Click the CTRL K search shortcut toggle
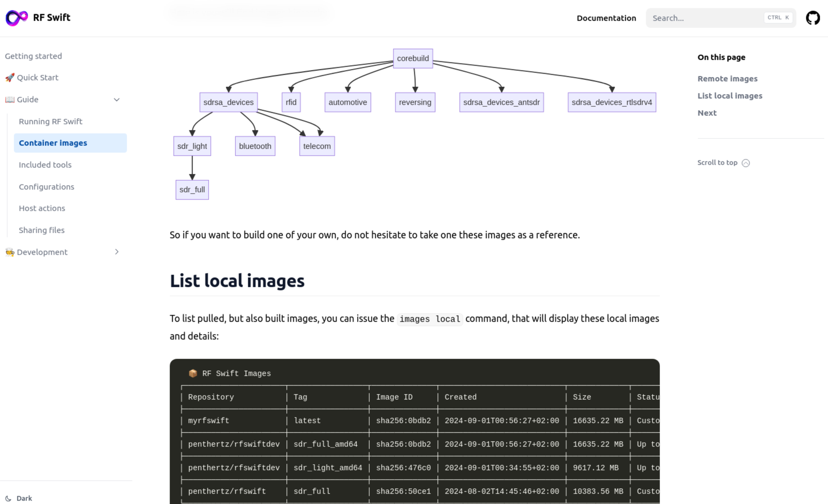This screenshot has width=828, height=504. 778,18
